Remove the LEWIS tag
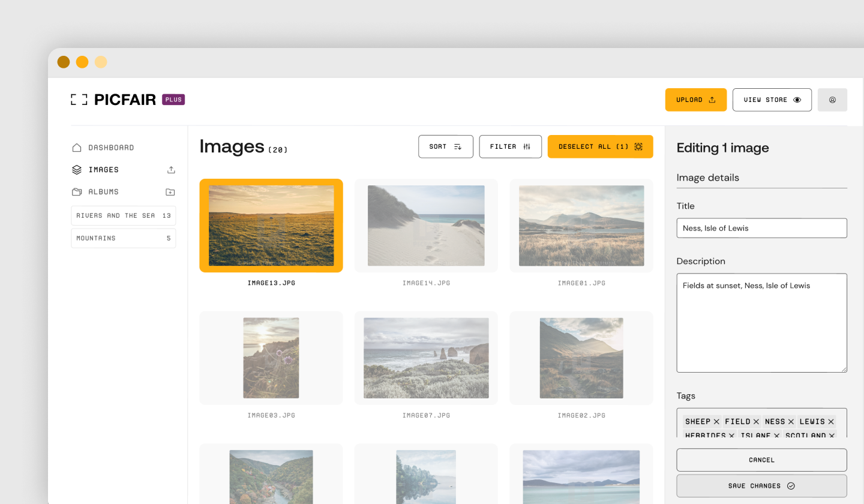Viewport: 864px width, 504px height. [x=831, y=422]
